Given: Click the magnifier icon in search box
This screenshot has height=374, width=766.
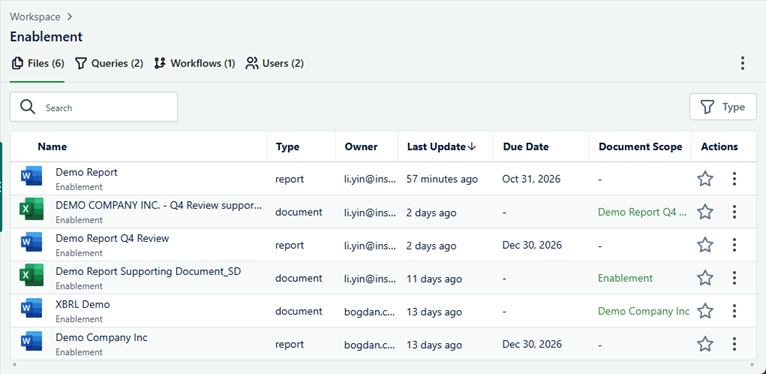Looking at the screenshot, I should (28, 107).
